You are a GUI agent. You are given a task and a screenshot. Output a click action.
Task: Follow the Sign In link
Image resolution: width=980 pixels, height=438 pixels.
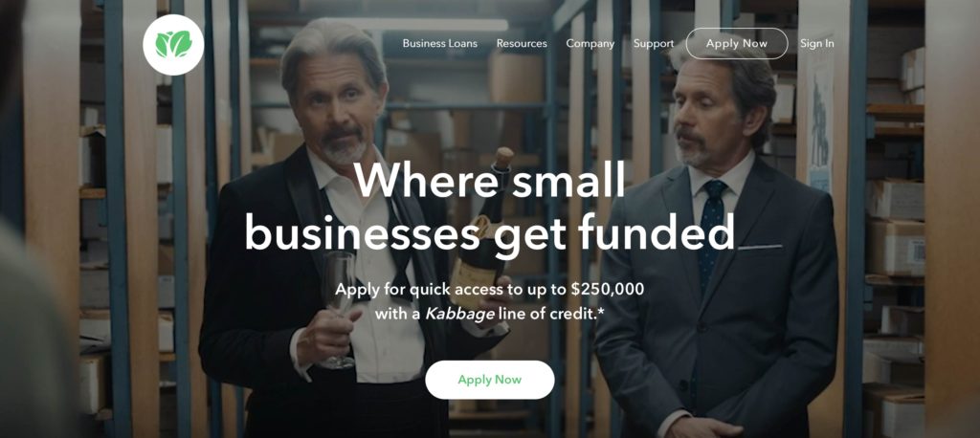click(817, 44)
